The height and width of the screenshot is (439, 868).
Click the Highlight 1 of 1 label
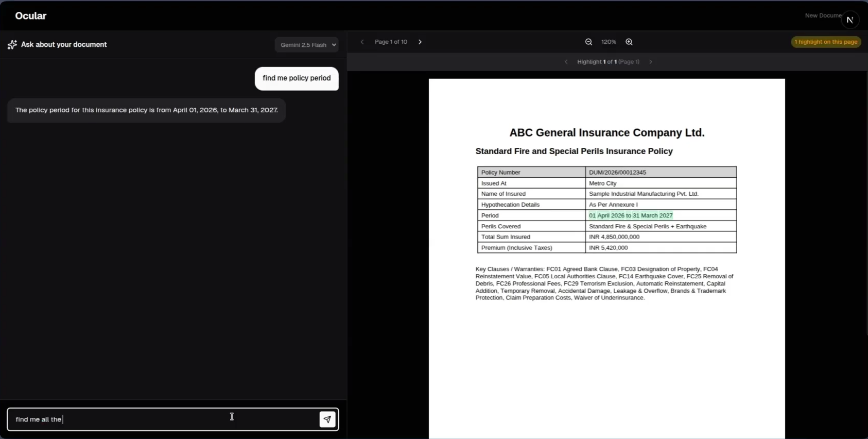[x=608, y=62]
